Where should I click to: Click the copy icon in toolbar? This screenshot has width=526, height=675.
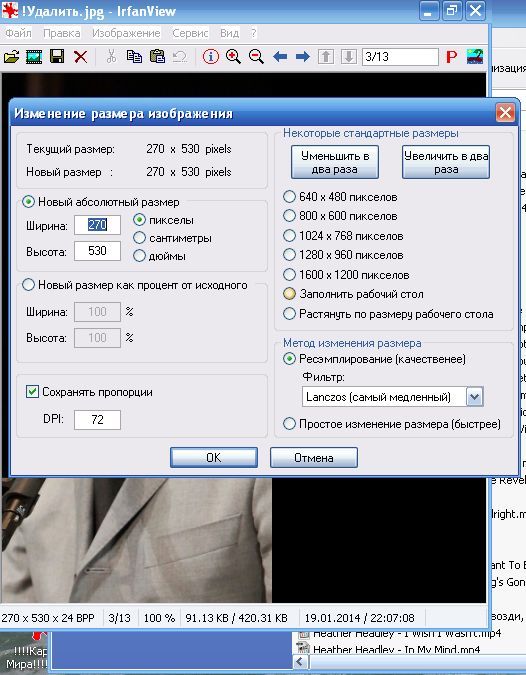click(x=134, y=56)
